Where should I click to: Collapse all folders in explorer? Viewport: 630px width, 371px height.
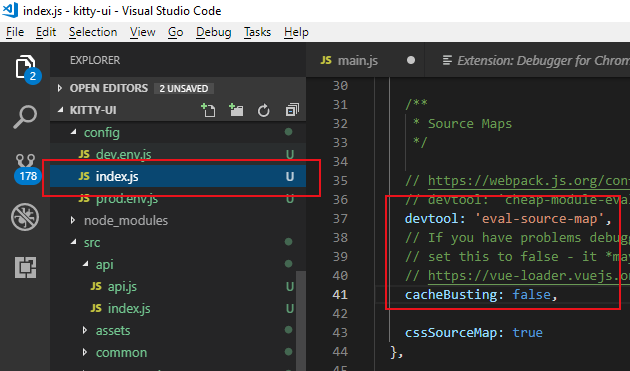(x=292, y=110)
